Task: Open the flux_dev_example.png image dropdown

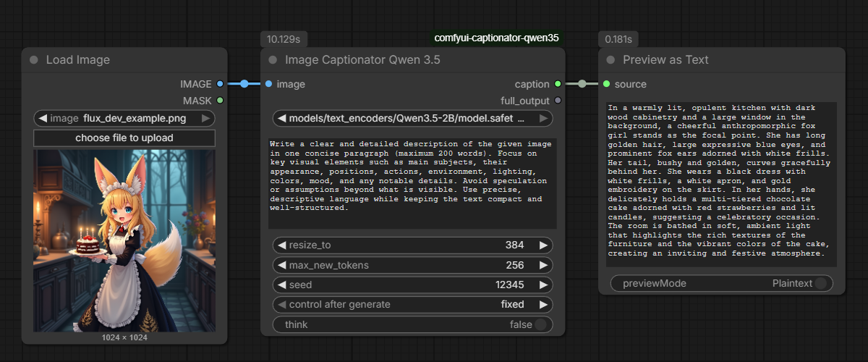Action: [x=124, y=118]
